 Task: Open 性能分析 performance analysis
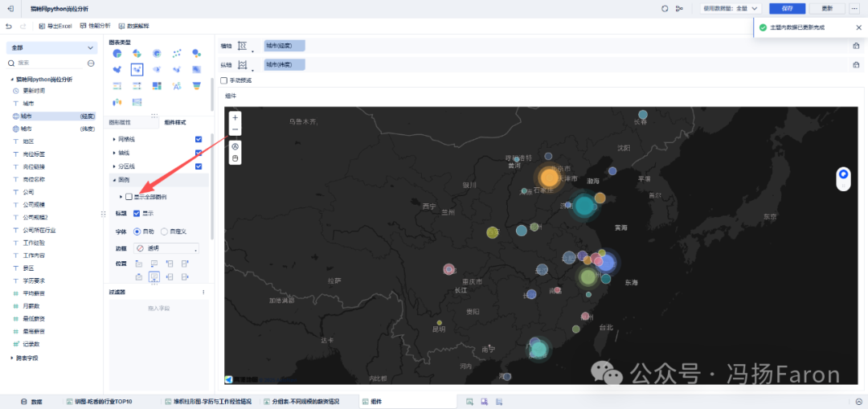coord(95,26)
